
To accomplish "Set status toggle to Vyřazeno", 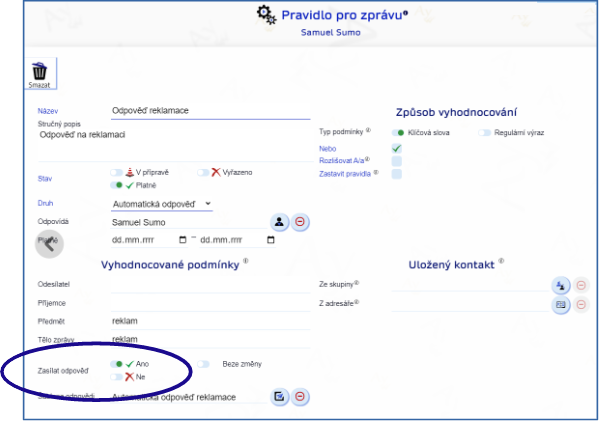I will [x=203, y=173].
